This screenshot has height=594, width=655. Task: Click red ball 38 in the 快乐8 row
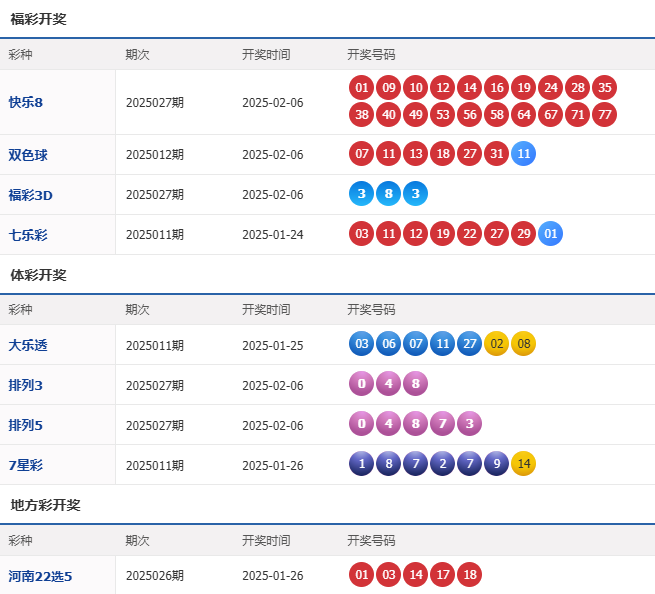(x=362, y=114)
